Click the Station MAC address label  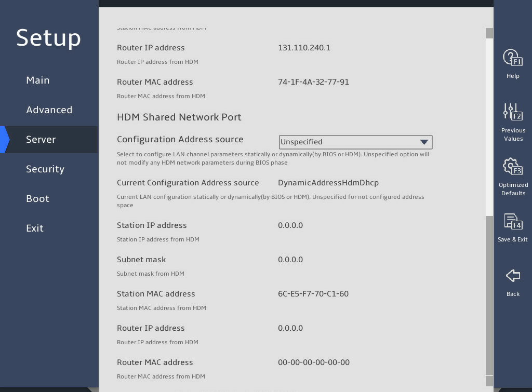(156, 294)
